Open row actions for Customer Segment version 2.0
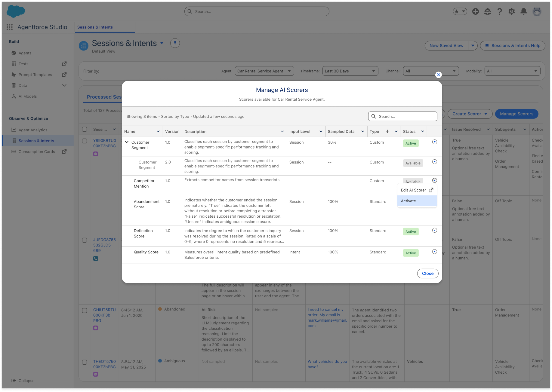This screenshot has width=552, height=392. (x=435, y=162)
